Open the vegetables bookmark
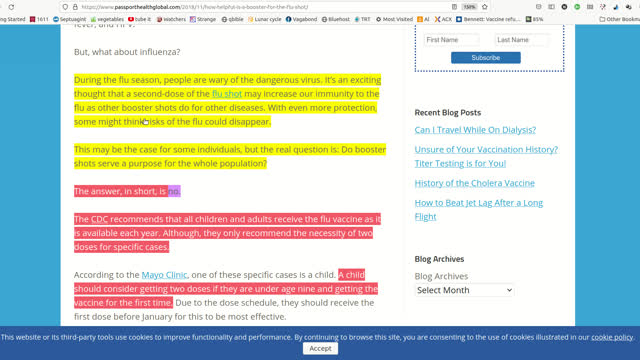 pos(107,19)
